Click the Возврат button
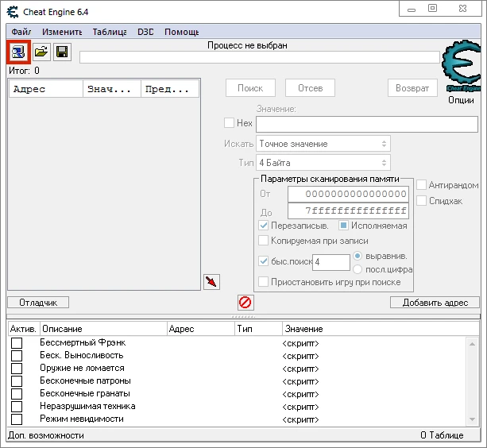Viewport: 487px width, 448px height. [x=412, y=88]
